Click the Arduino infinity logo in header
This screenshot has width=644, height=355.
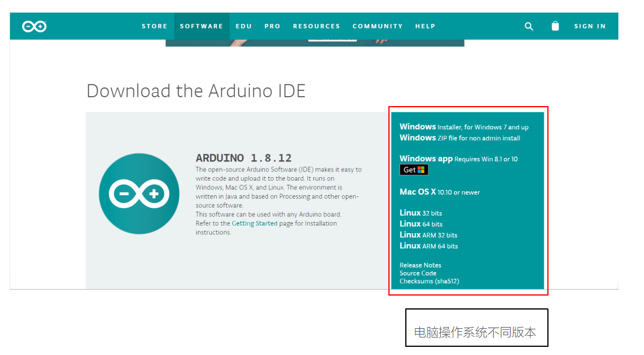coord(34,26)
